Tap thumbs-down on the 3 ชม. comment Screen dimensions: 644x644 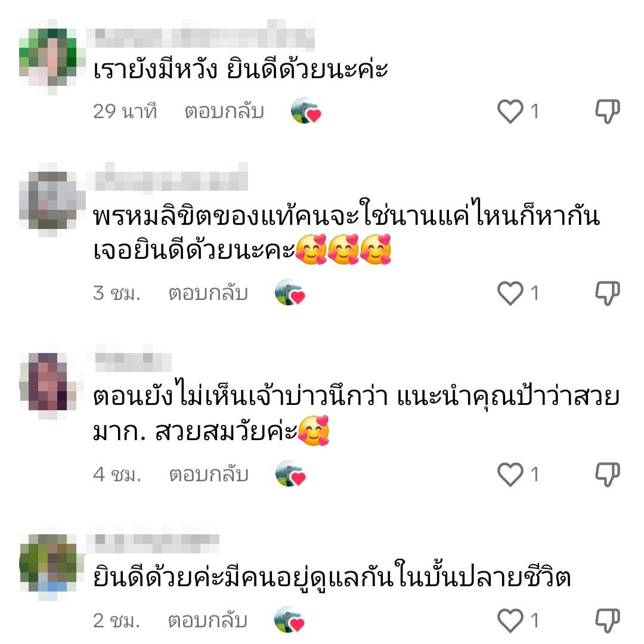608,293
